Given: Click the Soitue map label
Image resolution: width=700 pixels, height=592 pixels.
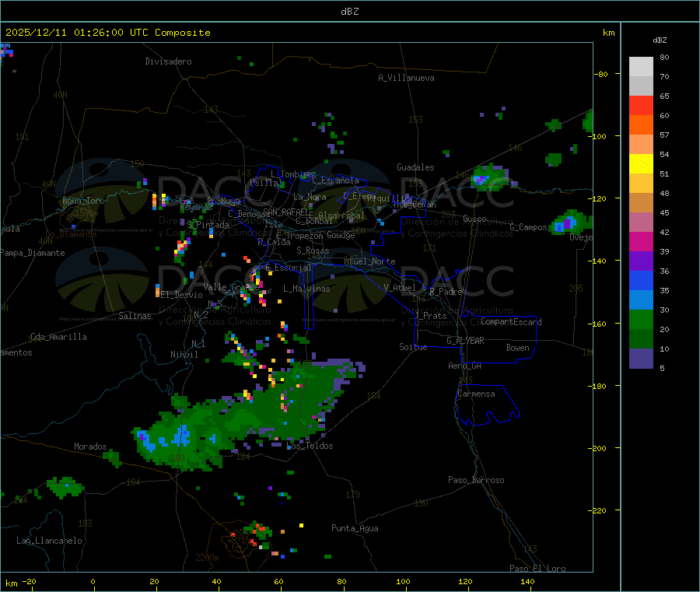Looking at the screenshot, I should tap(413, 347).
